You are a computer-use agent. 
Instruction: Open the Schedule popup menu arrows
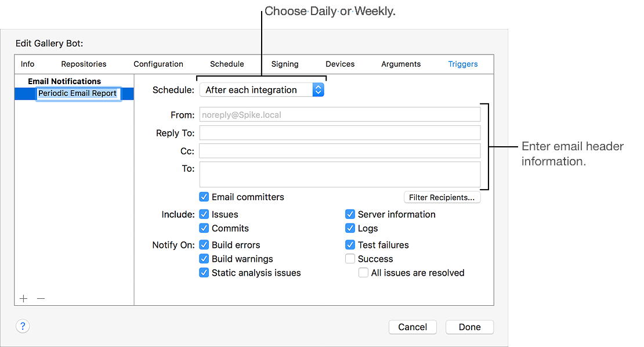(319, 90)
